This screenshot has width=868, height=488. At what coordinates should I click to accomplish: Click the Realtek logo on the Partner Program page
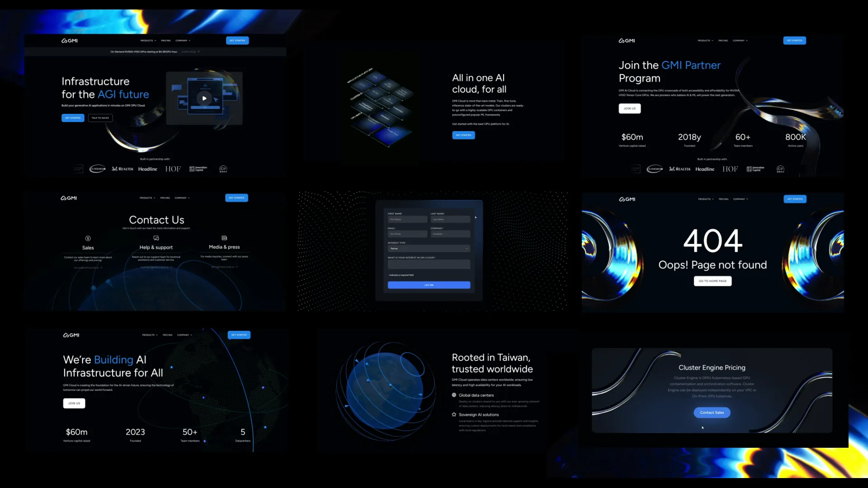pyautogui.click(x=680, y=169)
